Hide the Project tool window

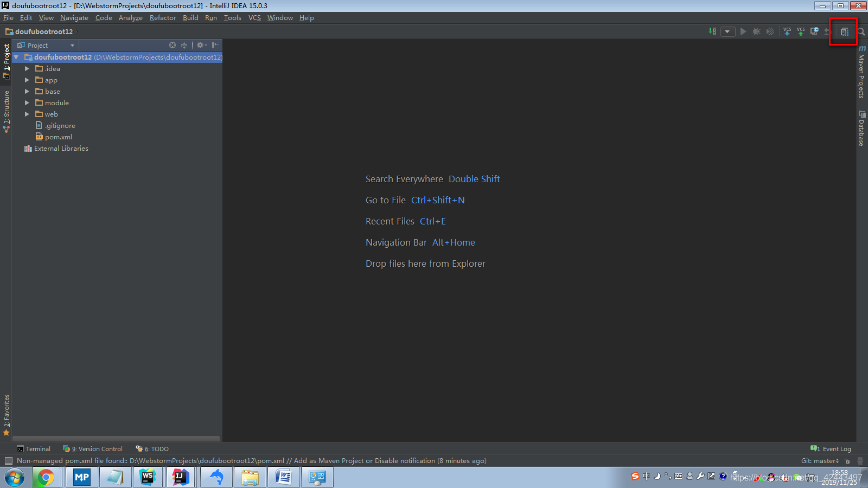215,45
